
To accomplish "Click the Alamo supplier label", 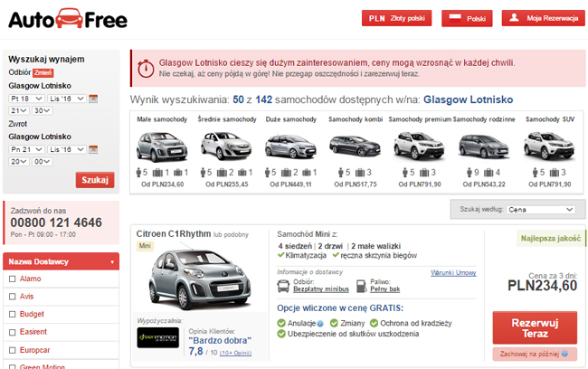I will [31, 279].
